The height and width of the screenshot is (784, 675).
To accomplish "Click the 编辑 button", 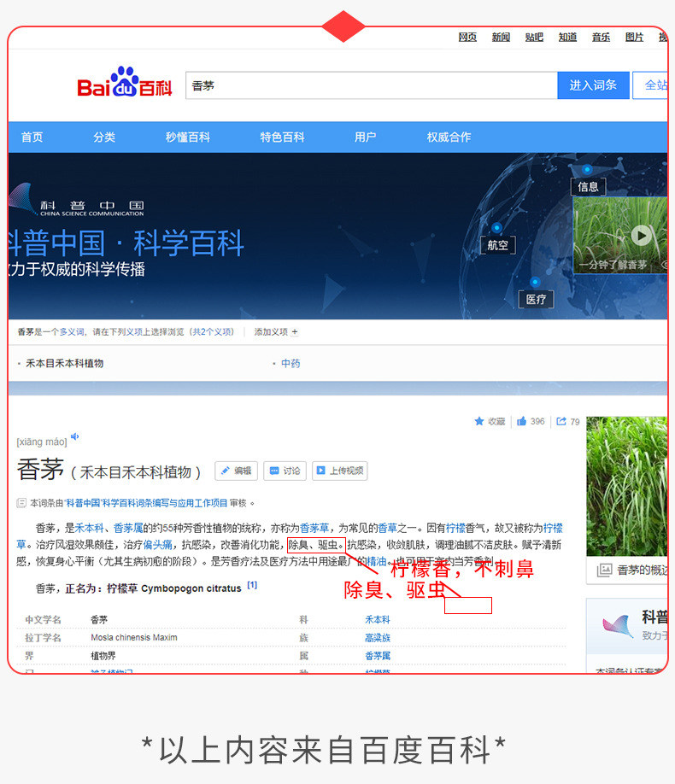I will click(x=236, y=471).
